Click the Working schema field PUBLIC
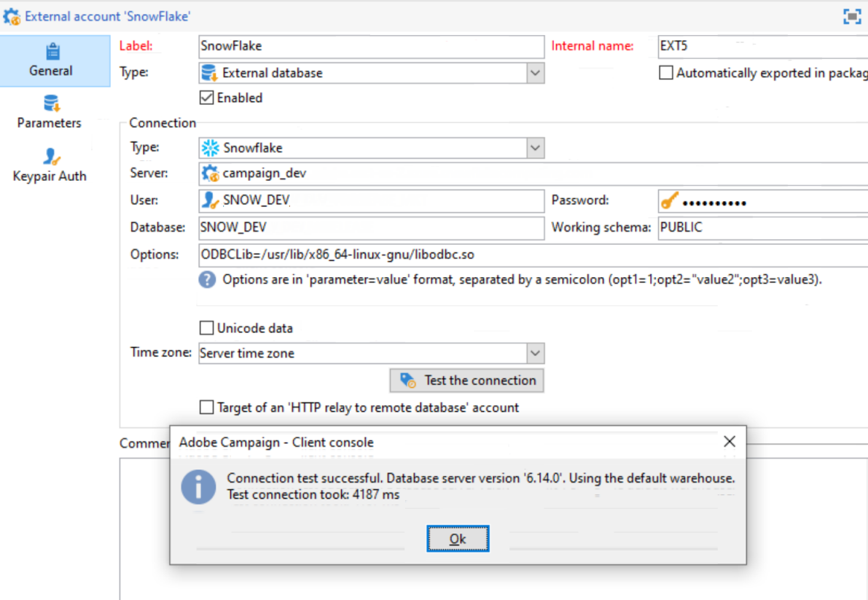This screenshot has height=600, width=868. [763, 227]
